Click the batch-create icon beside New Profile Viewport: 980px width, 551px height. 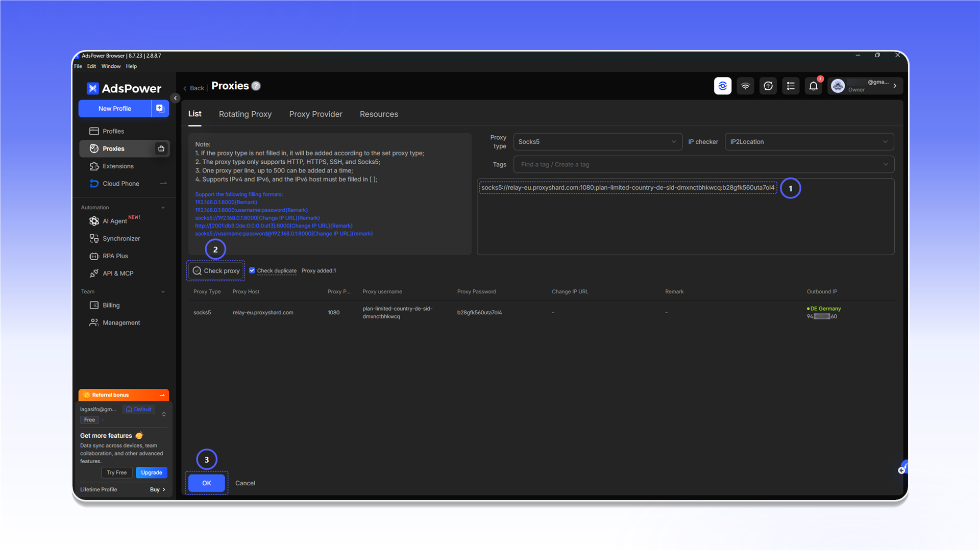160,108
